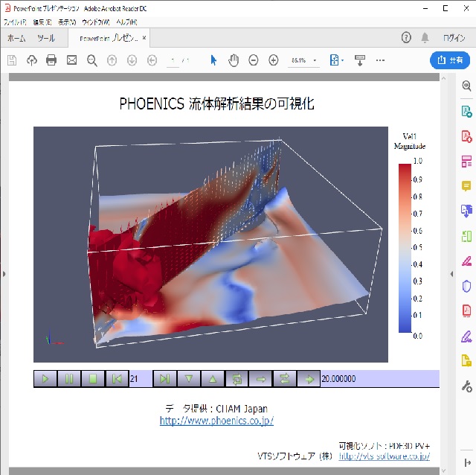Click the print icon in toolbar
476x475 pixels.
51,60
